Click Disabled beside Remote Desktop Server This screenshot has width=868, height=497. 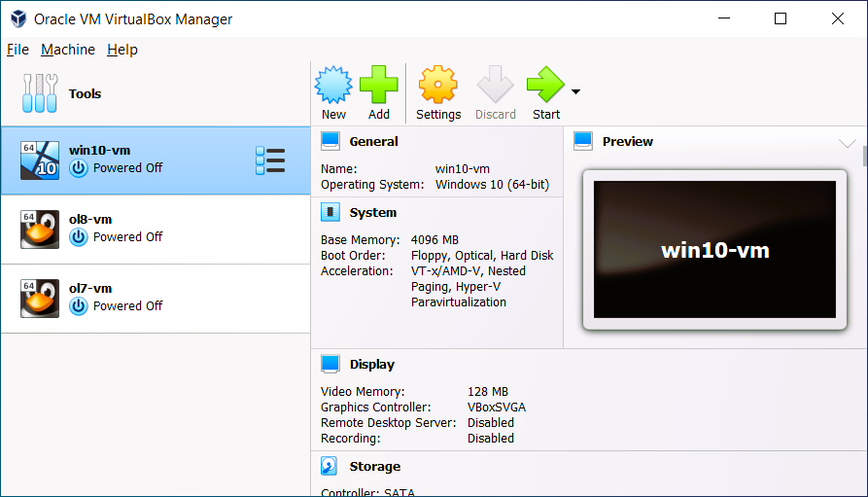[491, 422]
